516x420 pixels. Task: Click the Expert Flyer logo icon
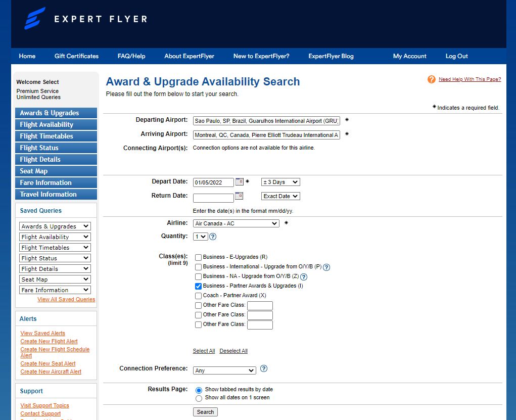pos(34,18)
